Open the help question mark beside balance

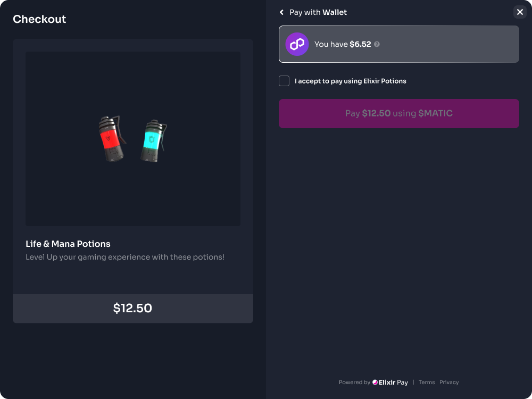pyautogui.click(x=377, y=44)
